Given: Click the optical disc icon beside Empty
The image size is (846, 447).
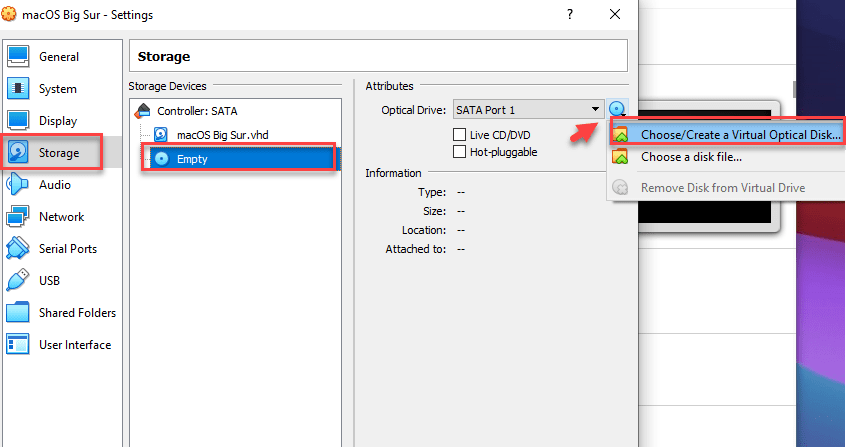Looking at the screenshot, I should (161, 159).
